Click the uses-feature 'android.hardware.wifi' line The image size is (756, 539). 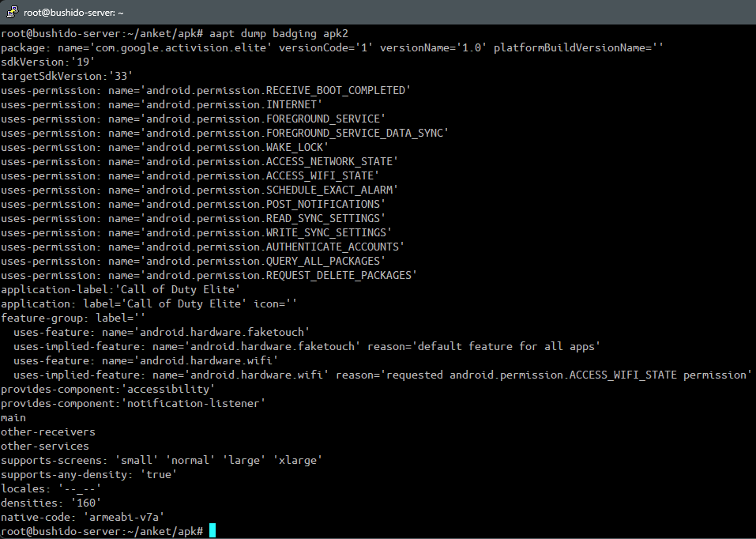[x=145, y=360]
